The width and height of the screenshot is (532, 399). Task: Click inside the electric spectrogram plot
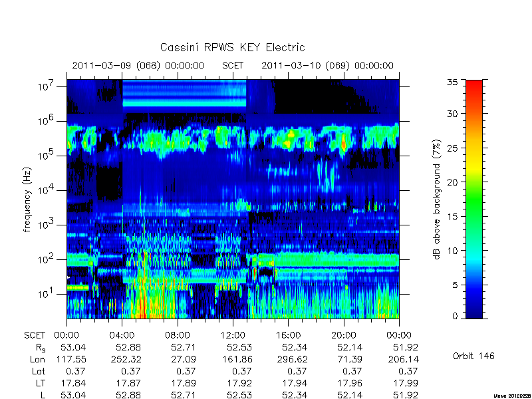(233, 199)
